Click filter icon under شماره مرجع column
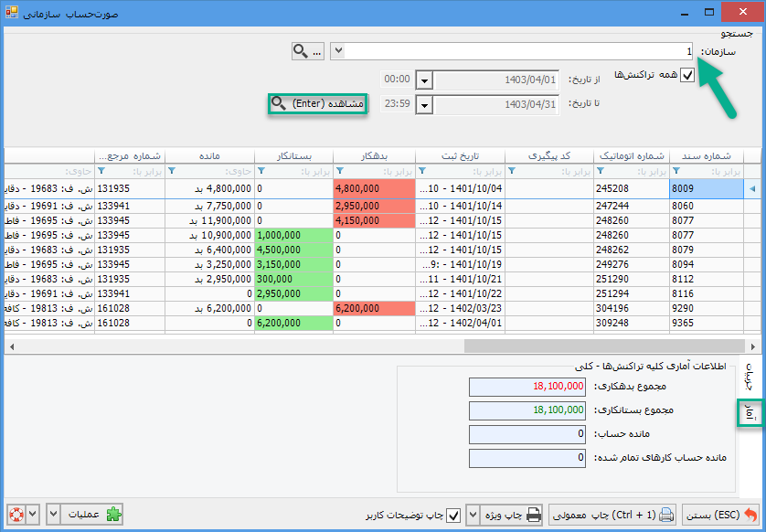766x532 pixels. (101, 171)
